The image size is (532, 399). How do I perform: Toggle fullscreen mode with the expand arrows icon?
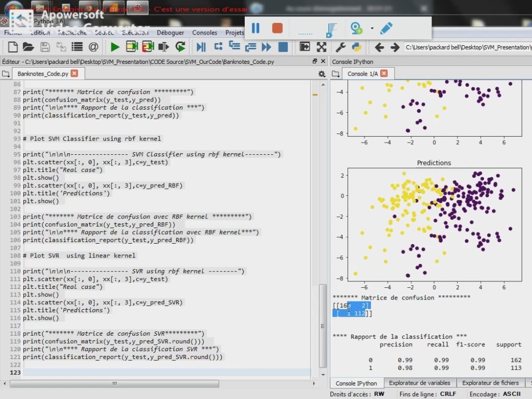321,47
